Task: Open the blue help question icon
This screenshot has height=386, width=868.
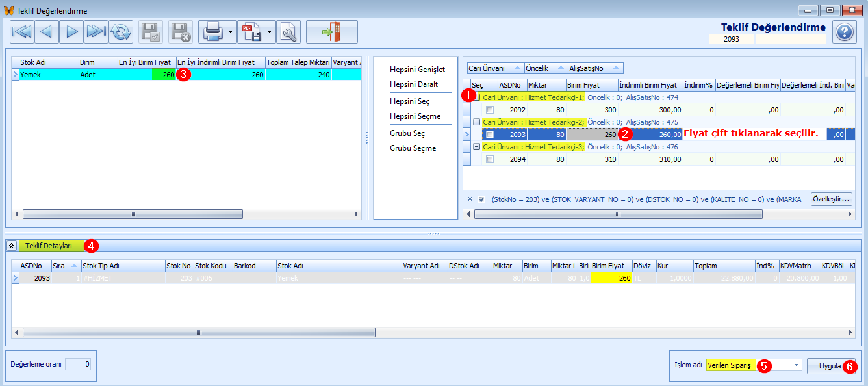Action: [x=844, y=32]
